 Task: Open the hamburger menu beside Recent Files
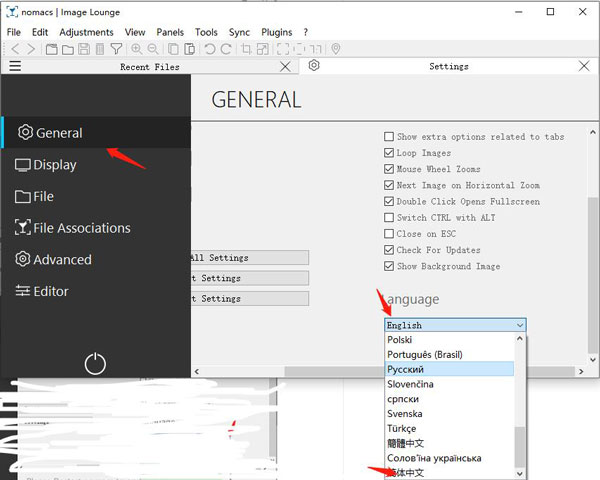pos(15,66)
